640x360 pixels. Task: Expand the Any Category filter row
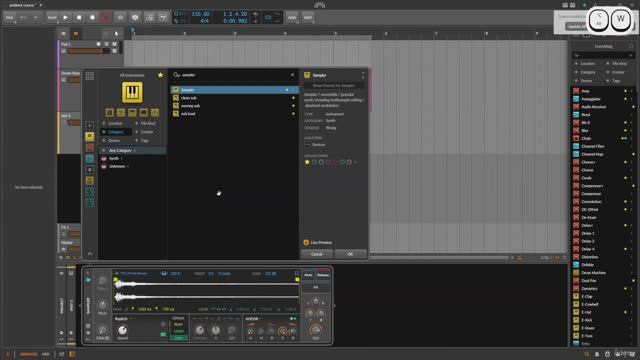tap(133, 151)
